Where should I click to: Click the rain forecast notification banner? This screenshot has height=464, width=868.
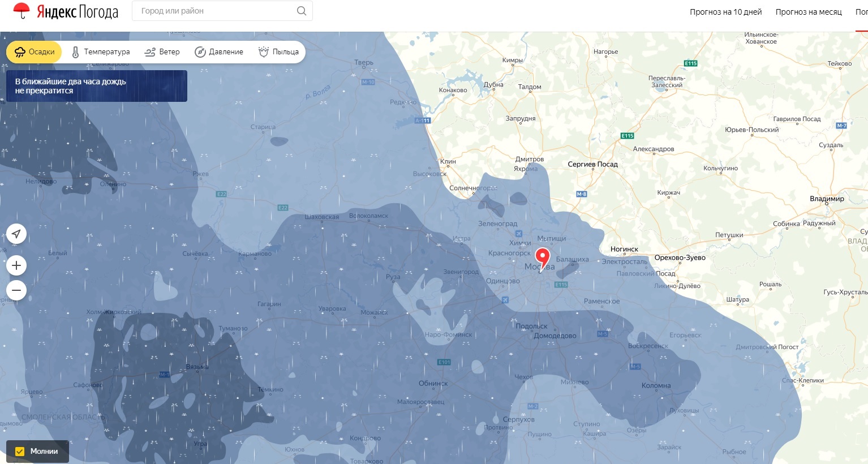96,86
